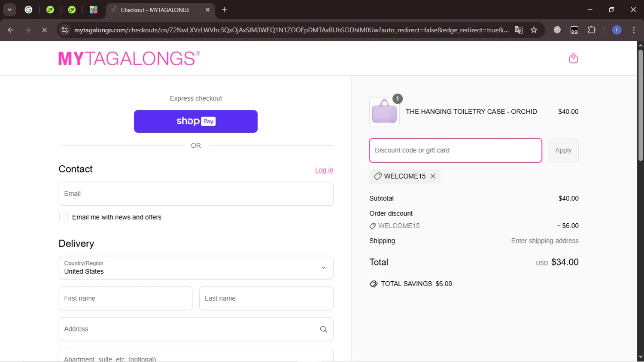The image size is (644, 362).
Task: Click the square extension icon beside the globe
Action: 574,30
